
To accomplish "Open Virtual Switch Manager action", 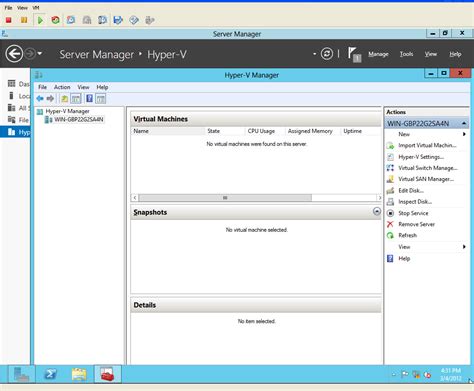I will (427, 168).
